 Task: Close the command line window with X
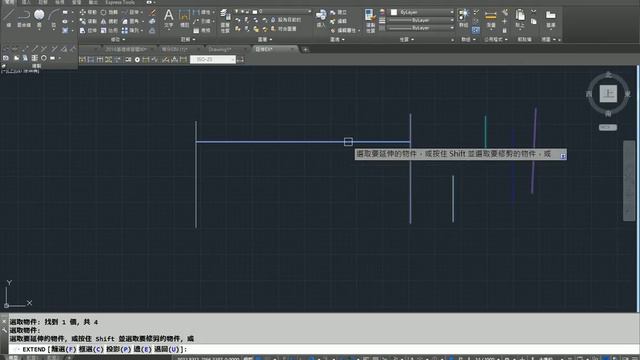point(4,321)
